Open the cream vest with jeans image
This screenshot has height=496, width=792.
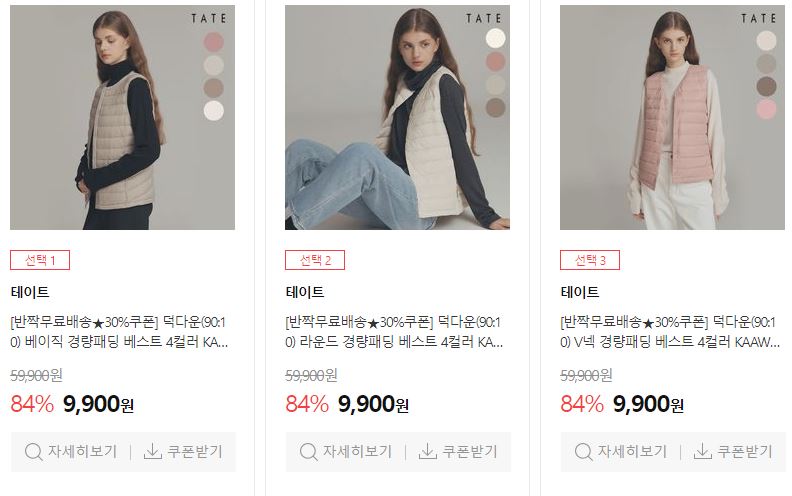click(398, 117)
